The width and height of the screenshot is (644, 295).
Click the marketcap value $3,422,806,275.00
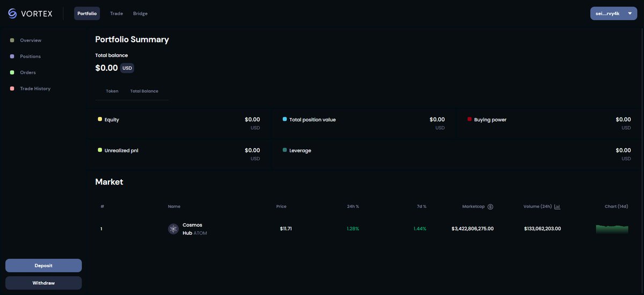[x=473, y=229]
